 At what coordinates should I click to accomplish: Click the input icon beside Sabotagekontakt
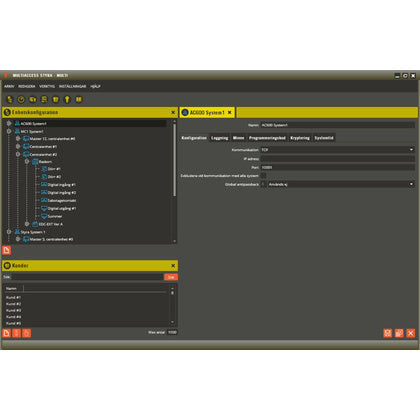(x=44, y=200)
